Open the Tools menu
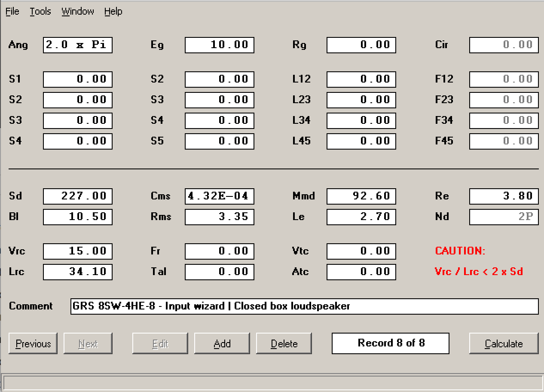The width and height of the screenshot is (544, 392). (40, 12)
